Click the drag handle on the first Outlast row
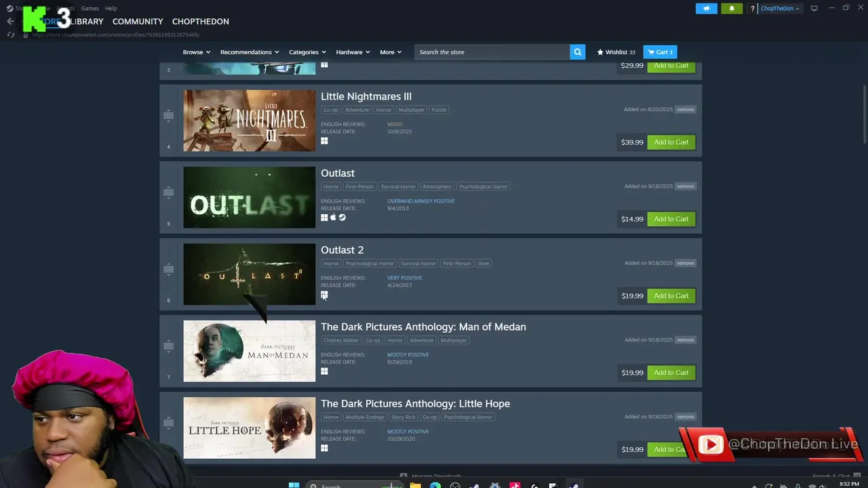Screen dimensions: 868x488 (x=168, y=192)
